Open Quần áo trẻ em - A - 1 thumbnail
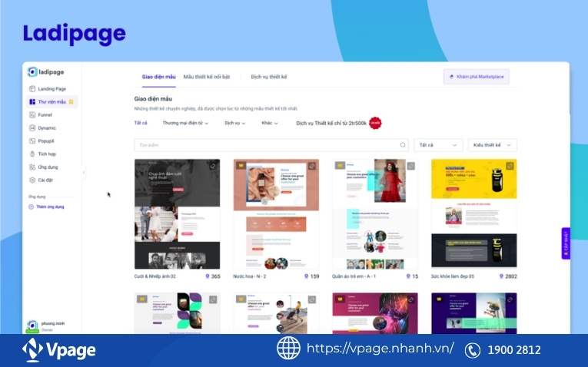 pyautogui.click(x=375, y=214)
